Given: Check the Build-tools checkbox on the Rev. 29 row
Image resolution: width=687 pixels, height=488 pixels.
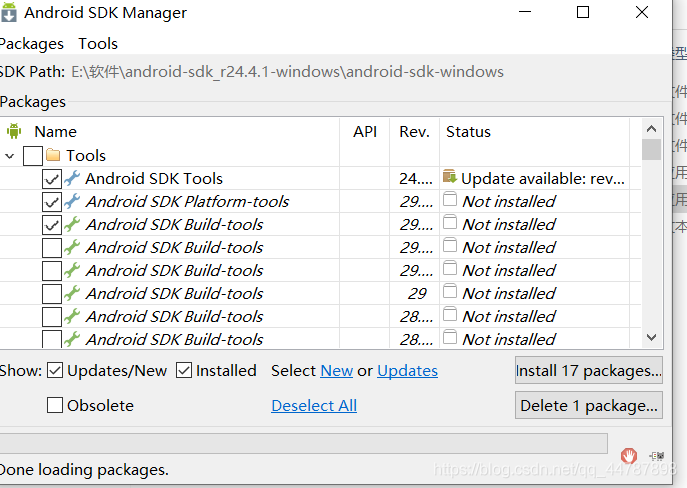Looking at the screenshot, I should pyautogui.click(x=52, y=294).
